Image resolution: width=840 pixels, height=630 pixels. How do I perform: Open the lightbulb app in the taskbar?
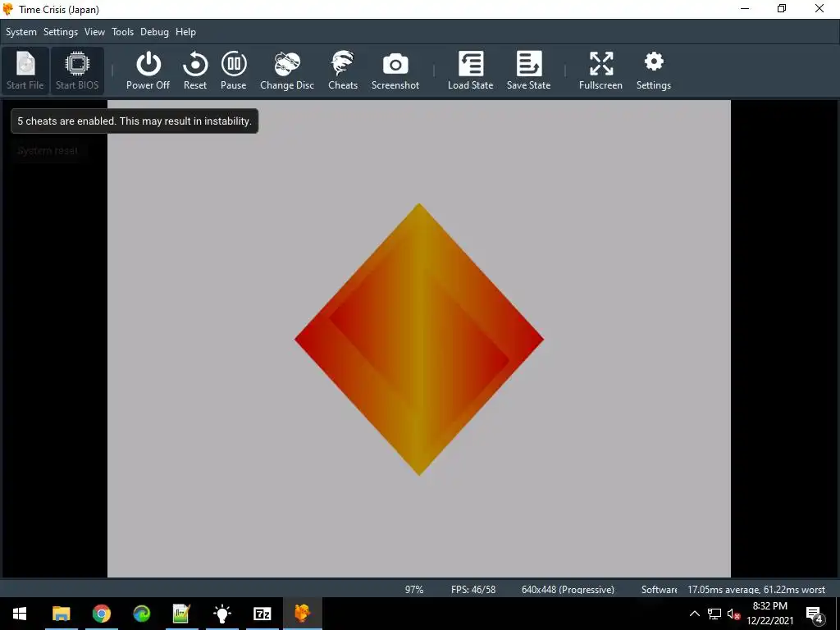tap(221, 614)
